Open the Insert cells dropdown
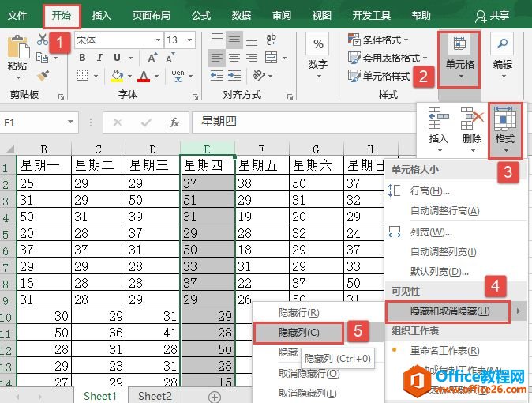This screenshot has height=403, width=532. coord(439,130)
